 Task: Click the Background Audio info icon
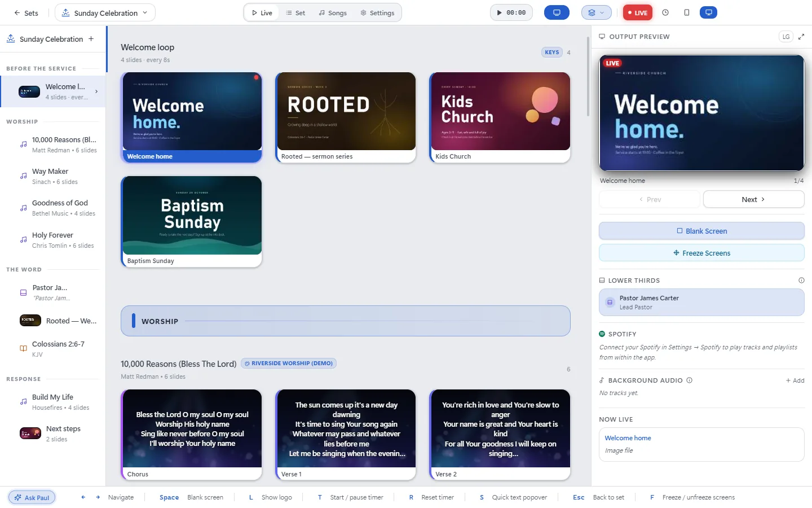pyautogui.click(x=689, y=380)
